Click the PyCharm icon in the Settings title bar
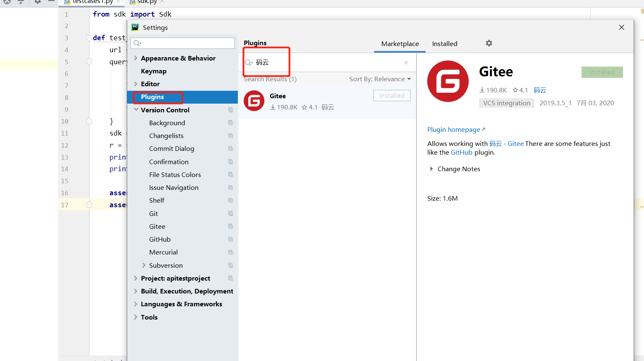The height and width of the screenshot is (361, 644). 135,27
